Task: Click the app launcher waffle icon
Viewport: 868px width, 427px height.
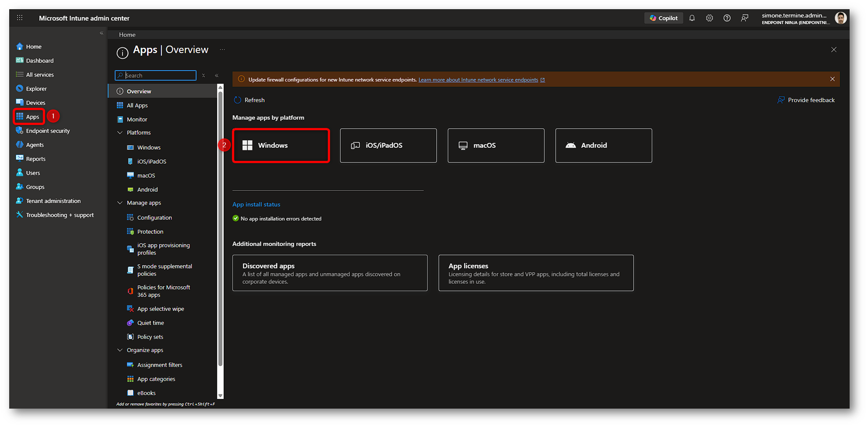Action: tap(20, 18)
